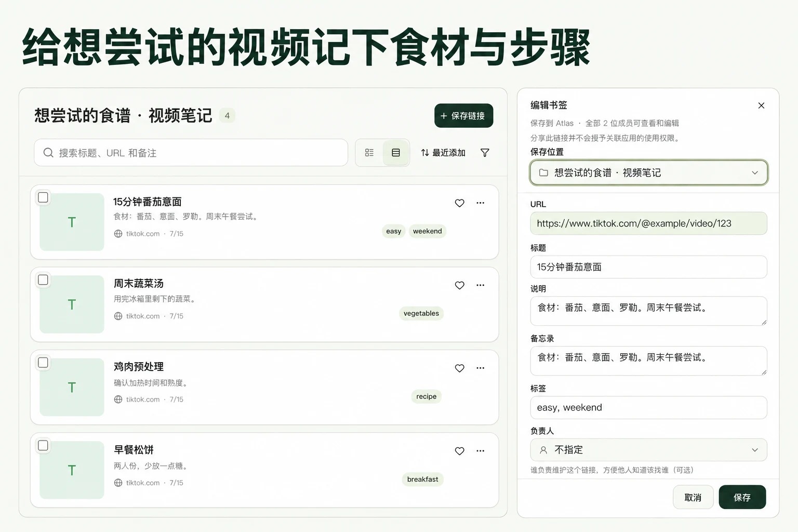The width and height of the screenshot is (798, 532).
Task: Favorite the 鸡肉预处理 bookmark
Action: [x=459, y=368]
